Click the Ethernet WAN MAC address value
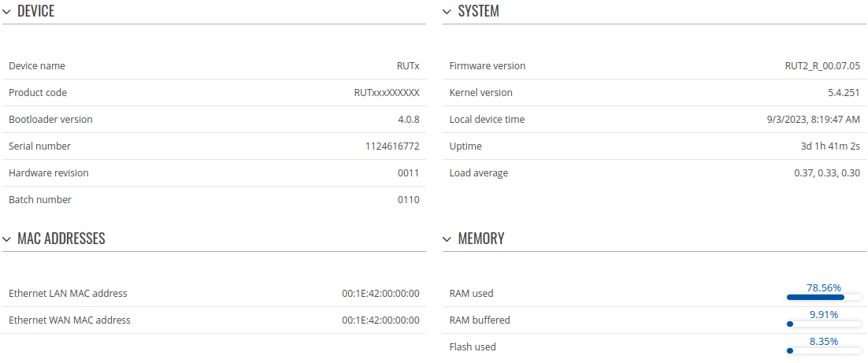The width and height of the screenshot is (868, 363). (380, 320)
